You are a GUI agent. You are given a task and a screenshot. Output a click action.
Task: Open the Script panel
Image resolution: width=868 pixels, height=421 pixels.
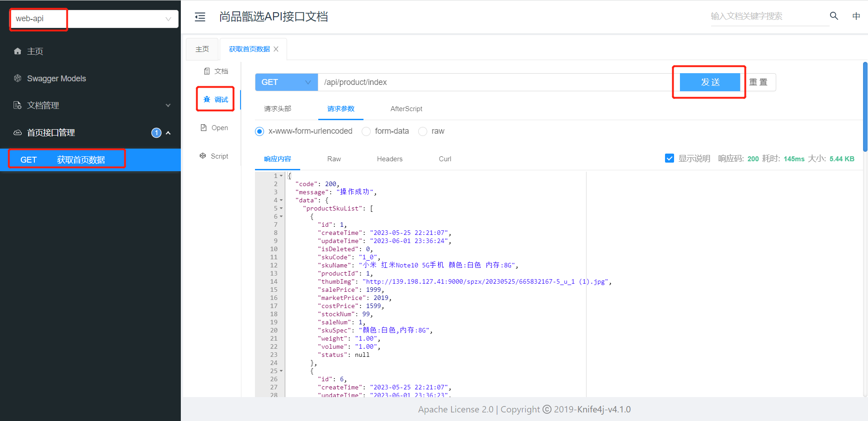point(214,156)
